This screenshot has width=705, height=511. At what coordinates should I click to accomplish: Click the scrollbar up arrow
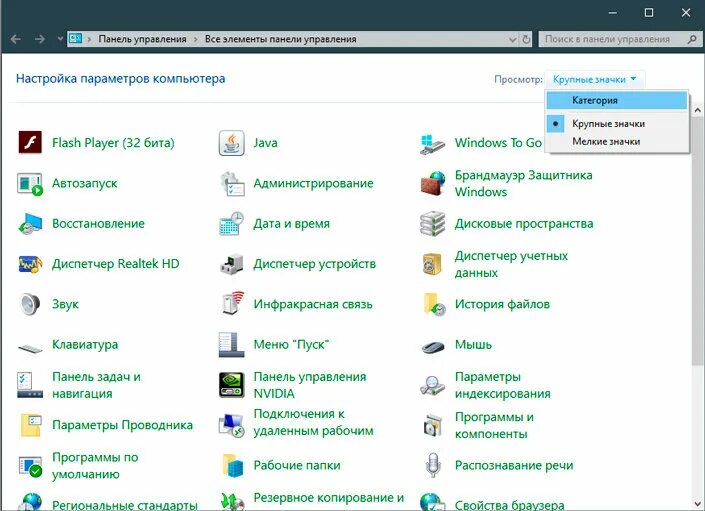point(697,110)
